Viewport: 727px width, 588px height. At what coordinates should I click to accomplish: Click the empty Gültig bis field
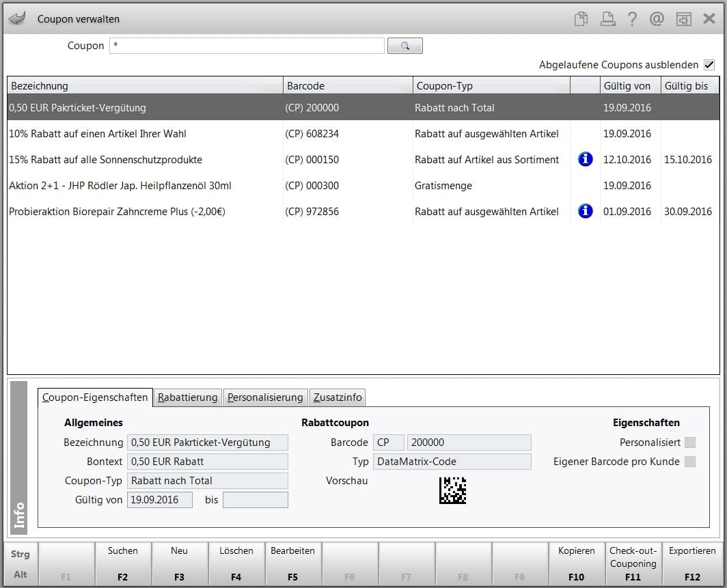pos(256,500)
